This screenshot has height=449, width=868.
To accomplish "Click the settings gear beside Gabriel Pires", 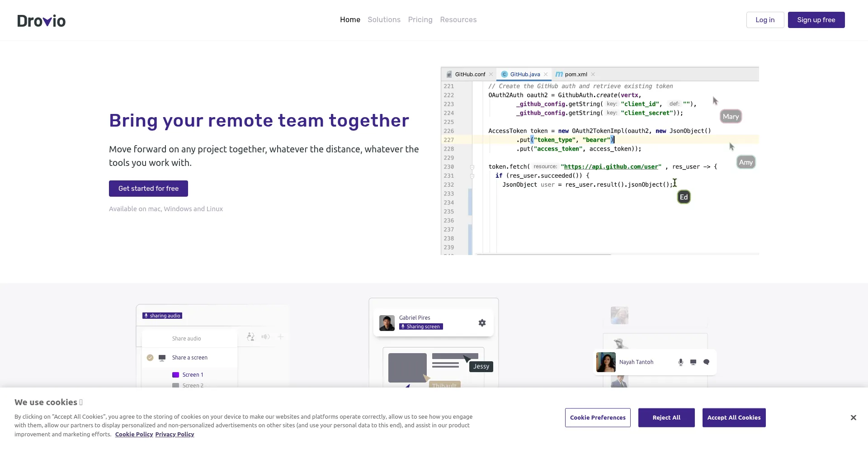I will [482, 323].
